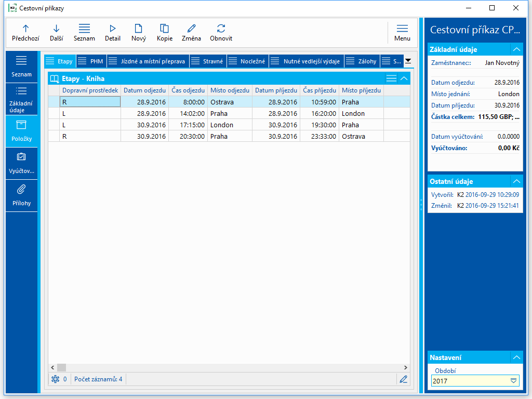Click the Částka celkem 115,50 GBP value
The image size is (532, 399).
pos(499,117)
